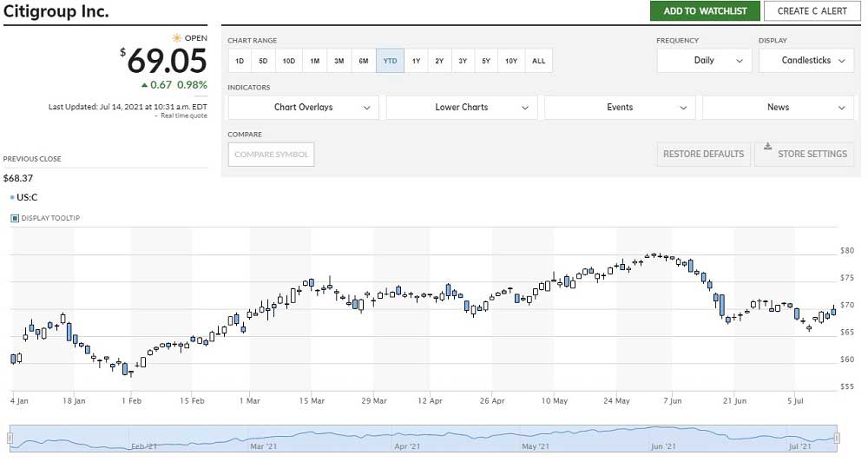
Task: Set chart range to 10Y
Action: (511, 61)
